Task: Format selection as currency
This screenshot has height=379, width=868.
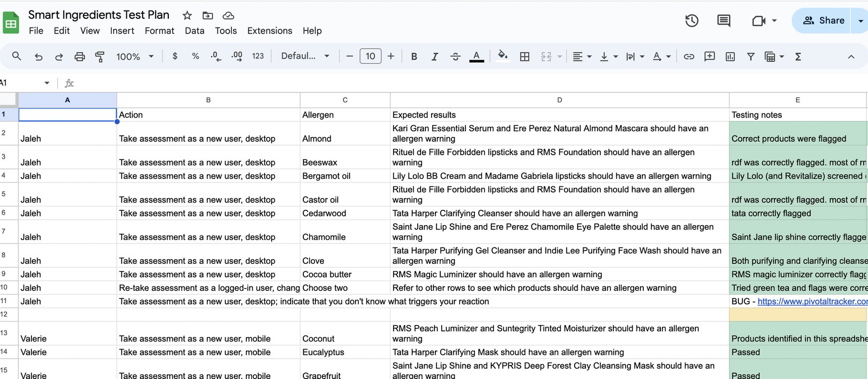Action: tap(175, 56)
